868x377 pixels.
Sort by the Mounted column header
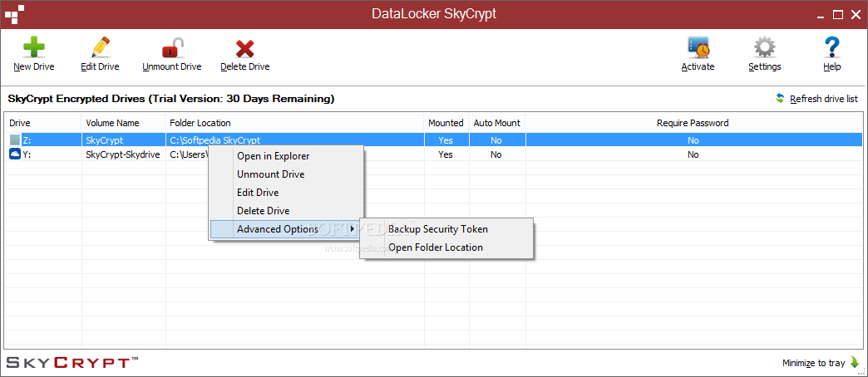click(446, 123)
